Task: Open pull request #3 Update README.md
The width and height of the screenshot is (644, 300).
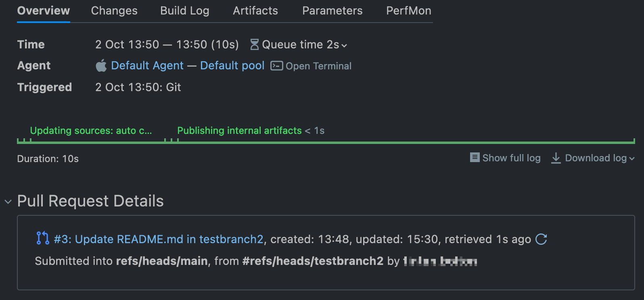Action: click(x=157, y=239)
